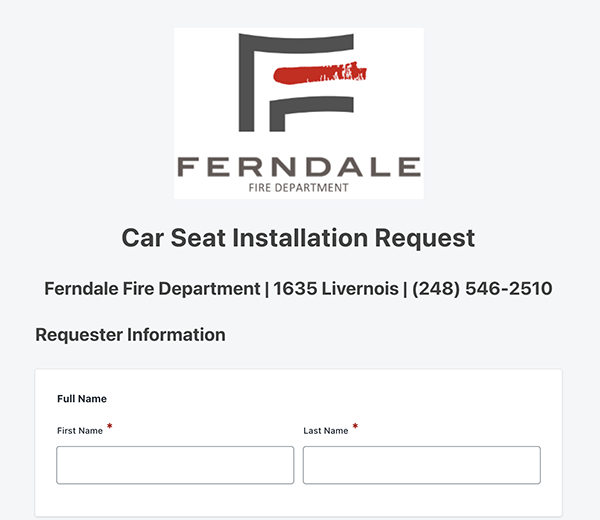
Task: Click the 1635 Livernois address text
Action: pos(336,289)
